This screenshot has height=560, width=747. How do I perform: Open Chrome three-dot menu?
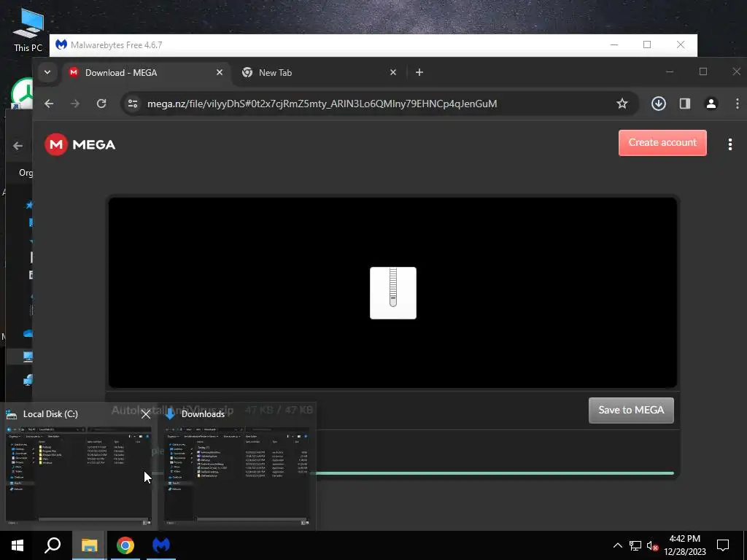pyautogui.click(x=737, y=104)
